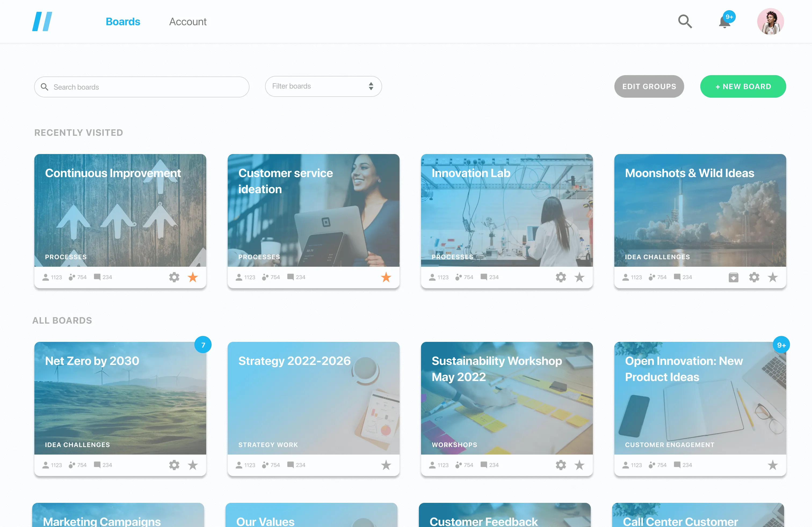Unfavorite the Continuous Improvement board
The width and height of the screenshot is (812, 527).
(x=193, y=277)
